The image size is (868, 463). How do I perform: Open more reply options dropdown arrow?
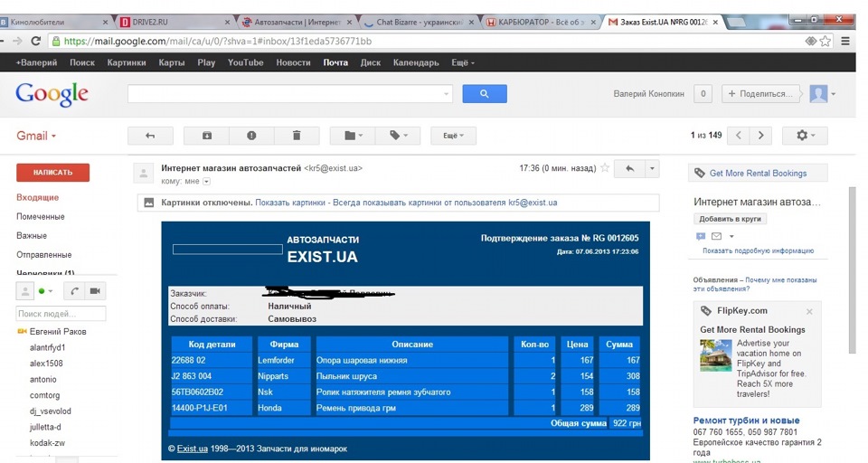click(x=652, y=169)
